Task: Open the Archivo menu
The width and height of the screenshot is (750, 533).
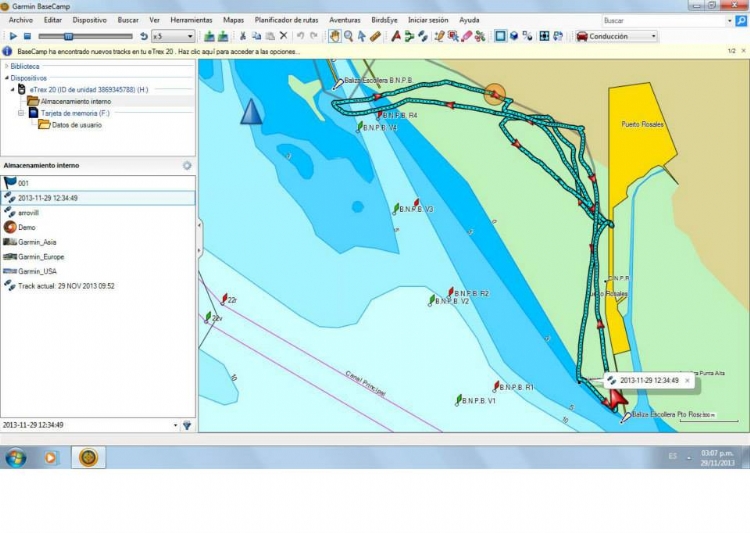Action: (x=21, y=20)
